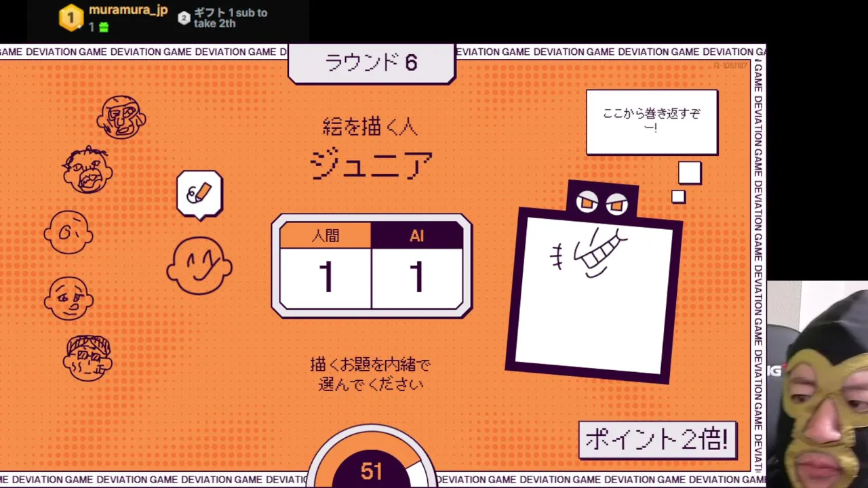The image size is (868, 488).
Task: Click the robot's grinning teeth sketch canvas
Action: pyautogui.click(x=595, y=295)
